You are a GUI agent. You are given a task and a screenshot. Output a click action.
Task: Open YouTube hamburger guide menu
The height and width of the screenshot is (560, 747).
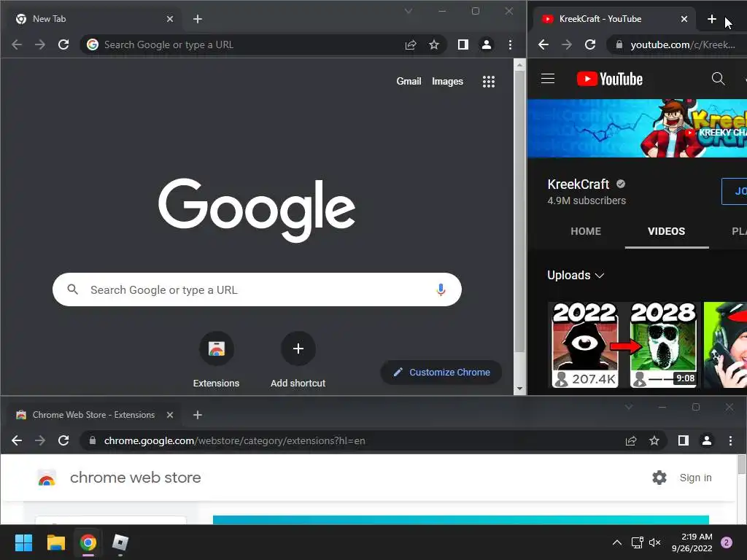[548, 79]
